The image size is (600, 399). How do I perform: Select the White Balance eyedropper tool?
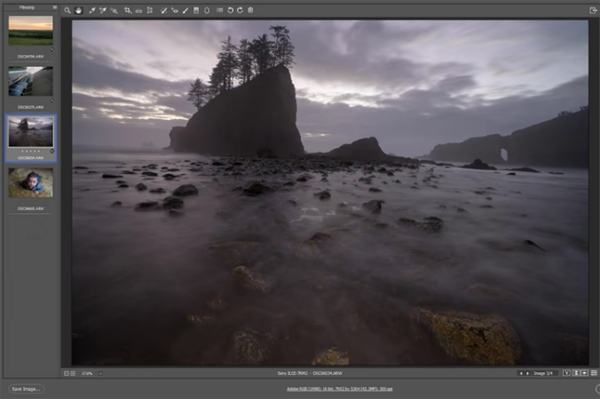pyautogui.click(x=92, y=10)
